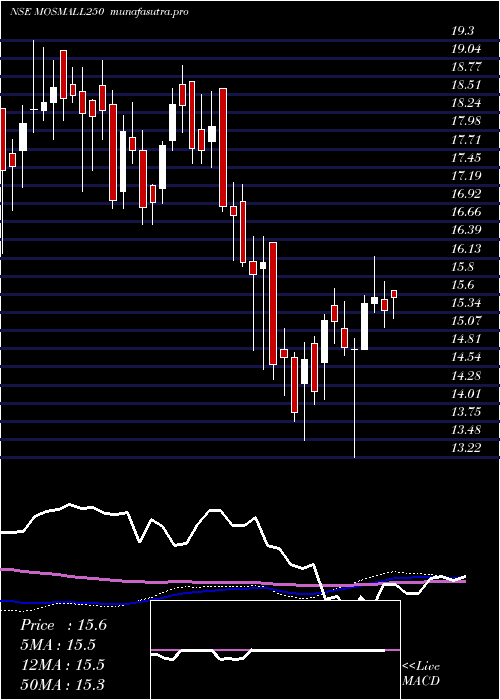Click the 12MA : 15.5 readout
Screen dimensions: 500x700
point(62,665)
